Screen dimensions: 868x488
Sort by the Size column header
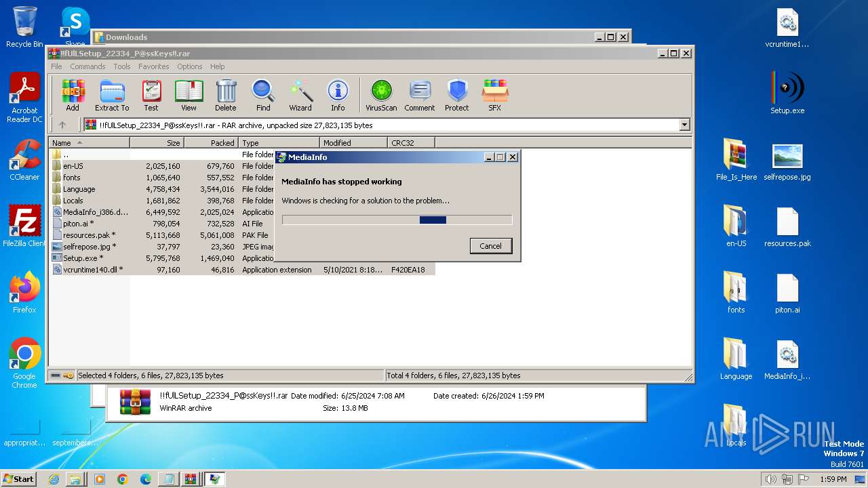coord(157,143)
